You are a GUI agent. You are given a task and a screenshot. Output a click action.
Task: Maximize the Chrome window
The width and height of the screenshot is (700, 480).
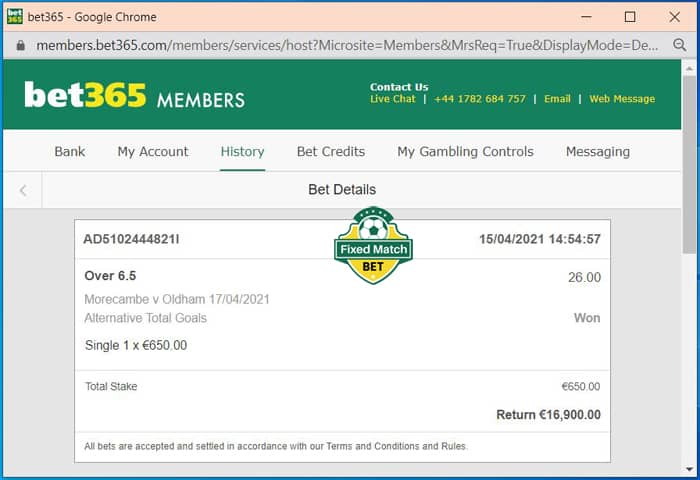[x=630, y=17]
